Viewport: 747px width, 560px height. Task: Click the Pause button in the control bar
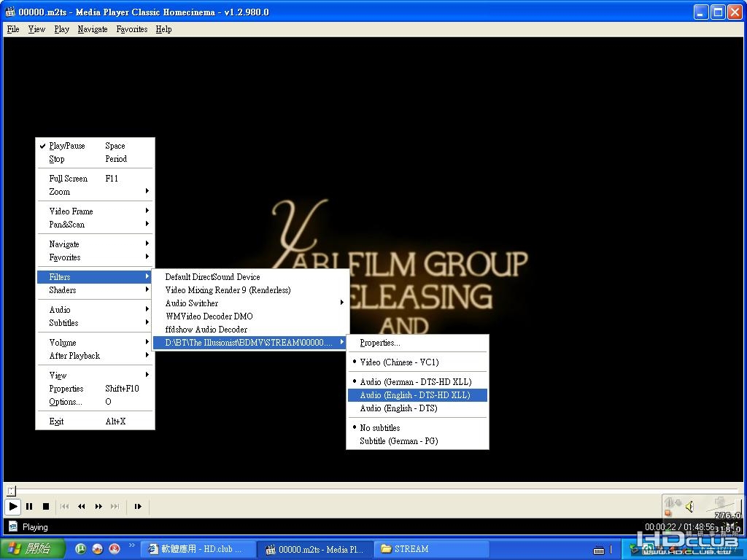[29, 506]
